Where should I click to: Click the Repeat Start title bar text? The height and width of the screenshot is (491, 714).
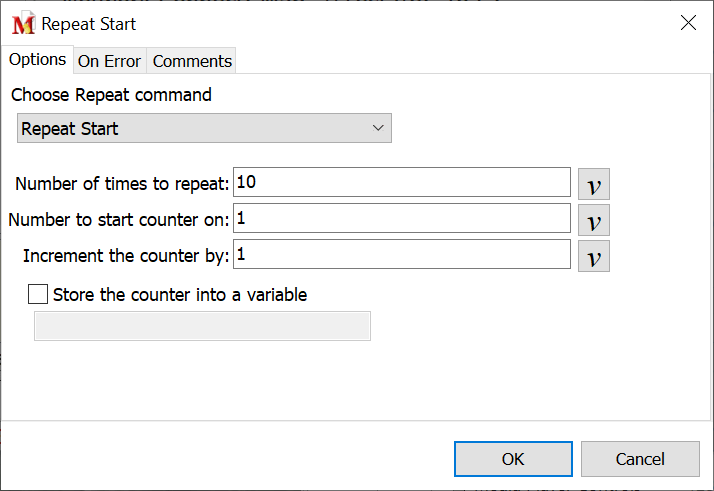pyautogui.click(x=88, y=24)
